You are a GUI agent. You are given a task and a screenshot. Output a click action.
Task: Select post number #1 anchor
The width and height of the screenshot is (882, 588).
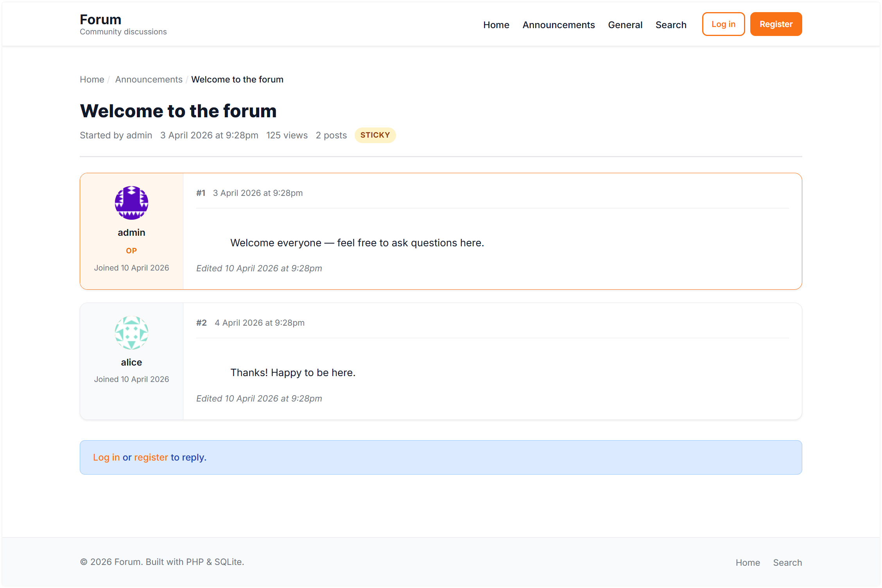pos(201,193)
